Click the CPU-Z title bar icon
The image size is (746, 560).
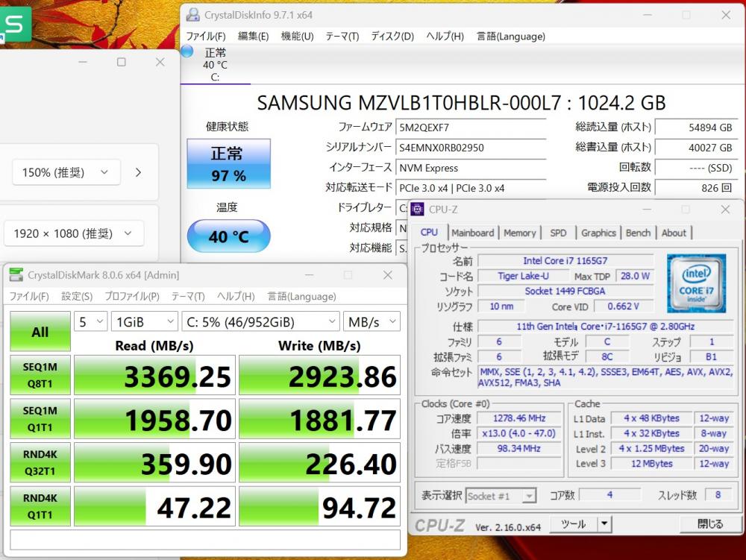417,210
